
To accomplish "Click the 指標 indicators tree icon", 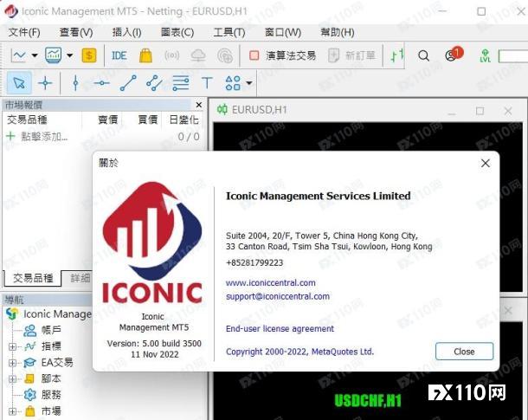I will tap(29, 346).
